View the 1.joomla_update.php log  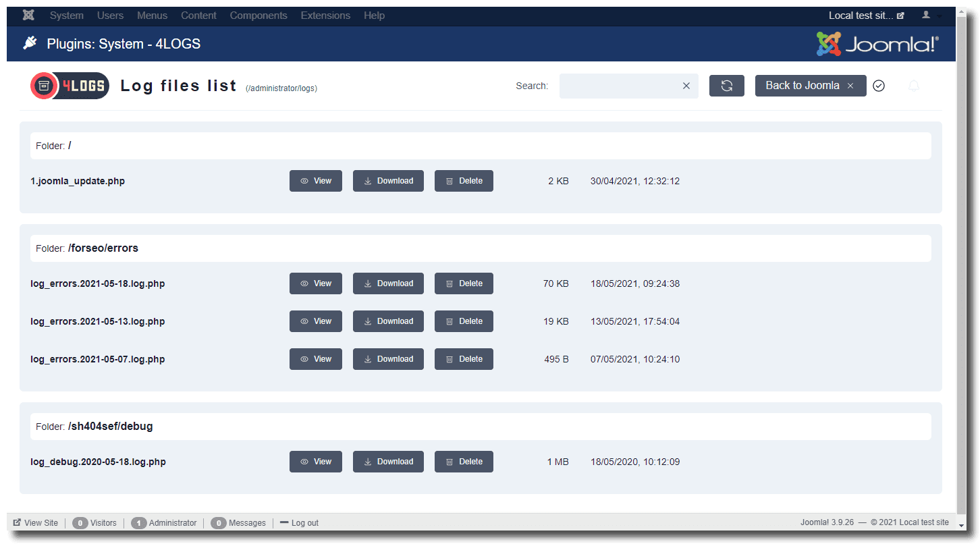pyautogui.click(x=316, y=181)
